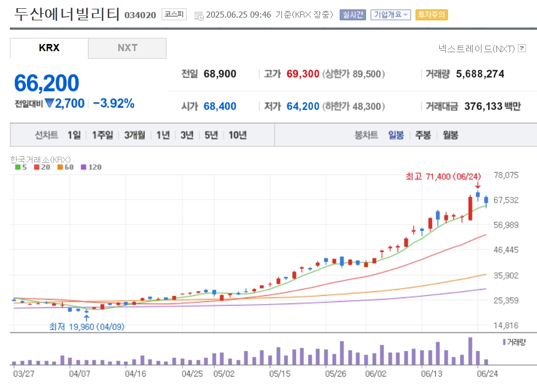Select the 10년 line chart period
Screen dimensions: 537x392
click(x=237, y=135)
